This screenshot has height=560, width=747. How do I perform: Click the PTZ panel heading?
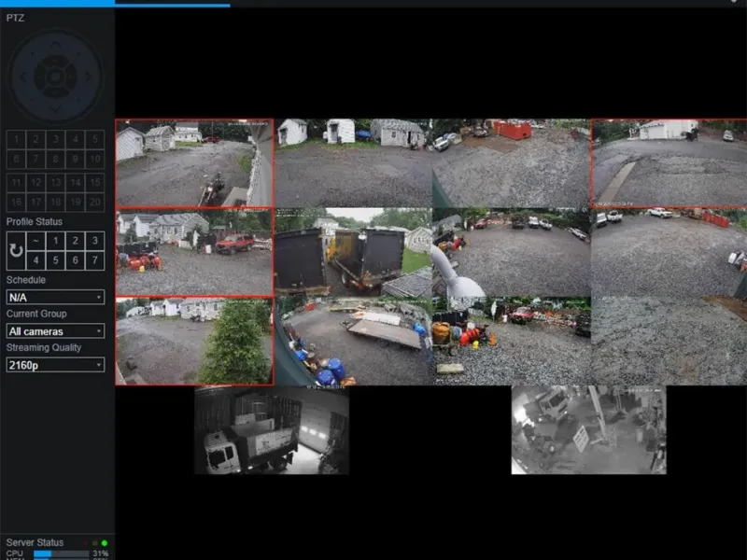pyautogui.click(x=15, y=18)
